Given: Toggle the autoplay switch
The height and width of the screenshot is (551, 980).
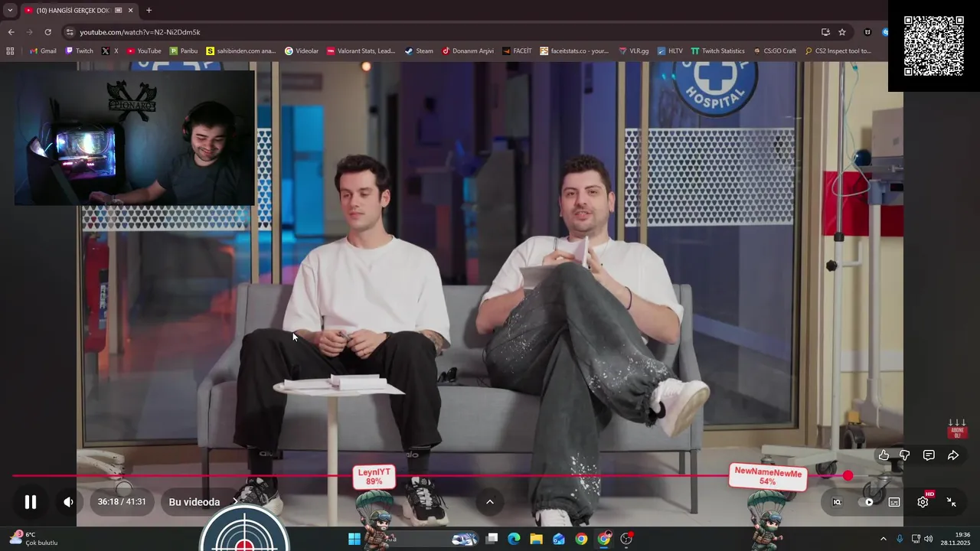Looking at the screenshot, I should coord(867,502).
